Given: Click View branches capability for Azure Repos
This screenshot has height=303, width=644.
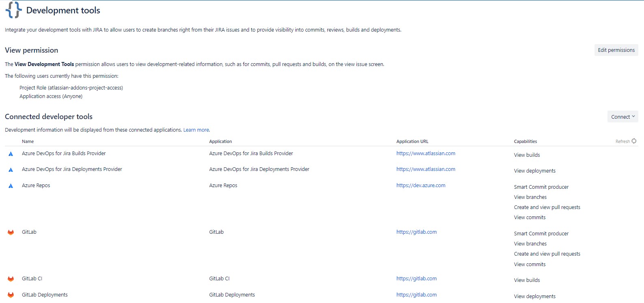Looking at the screenshot, I should pyautogui.click(x=530, y=197).
